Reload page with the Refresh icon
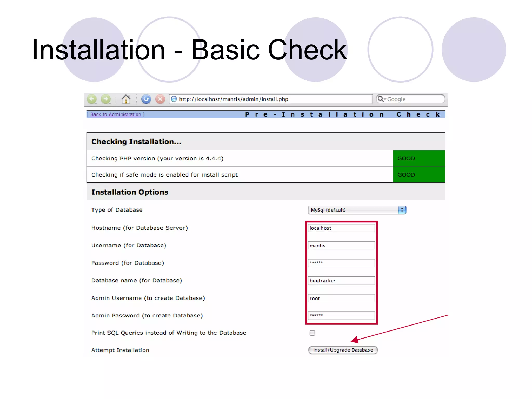 (146, 99)
